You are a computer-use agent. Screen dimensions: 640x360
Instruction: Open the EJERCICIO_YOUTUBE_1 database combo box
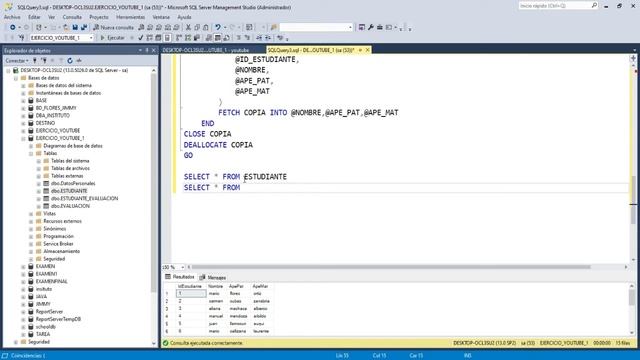(62, 38)
